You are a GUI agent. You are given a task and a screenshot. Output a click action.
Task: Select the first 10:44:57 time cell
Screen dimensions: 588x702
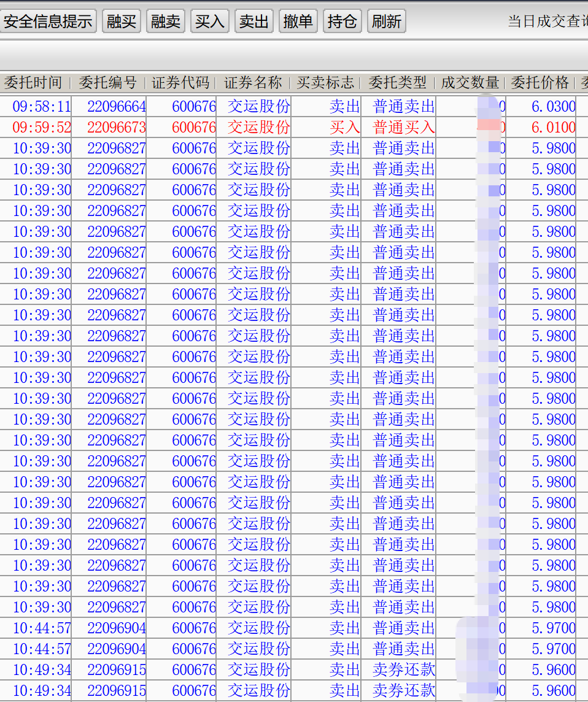click(x=42, y=628)
